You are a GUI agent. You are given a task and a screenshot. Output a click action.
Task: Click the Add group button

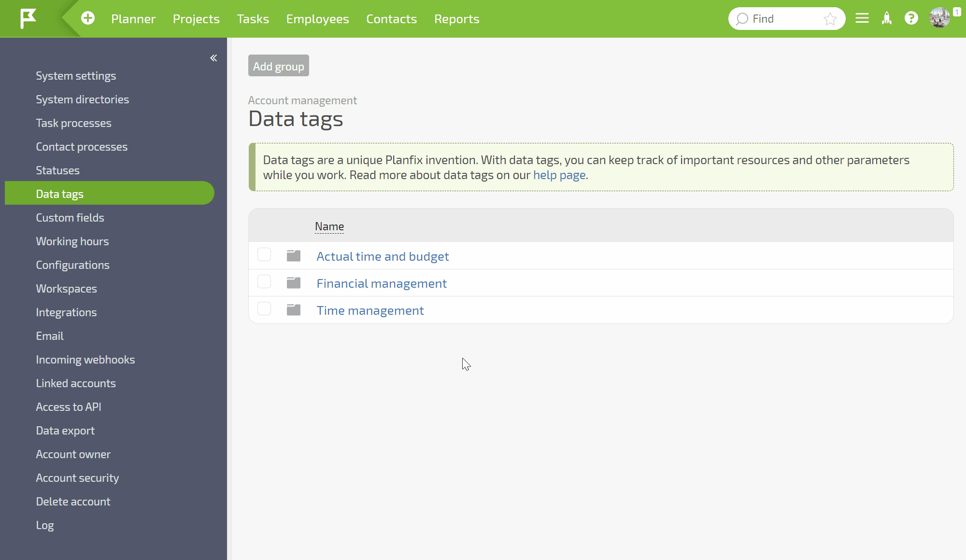pos(279,65)
